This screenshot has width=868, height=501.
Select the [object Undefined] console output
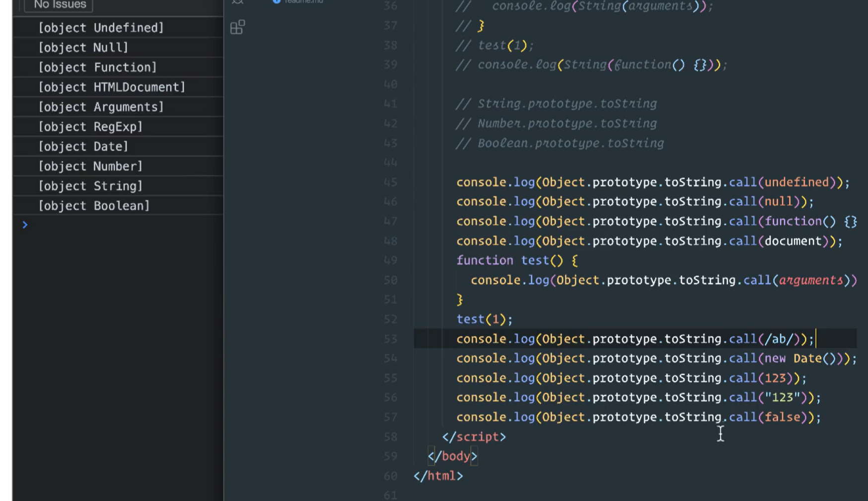(x=101, y=28)
